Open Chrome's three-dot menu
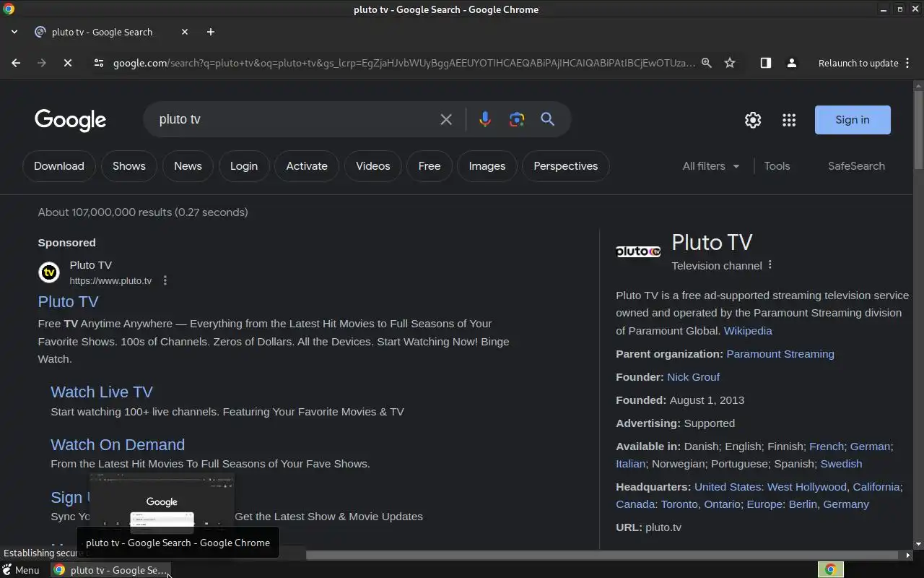Viewport: 924px width, 578px height. (x=907, y=63)
